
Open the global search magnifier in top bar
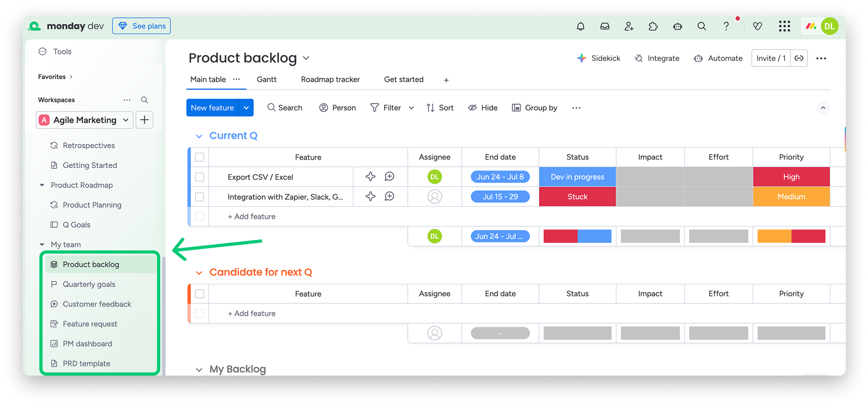pos(702,26)
